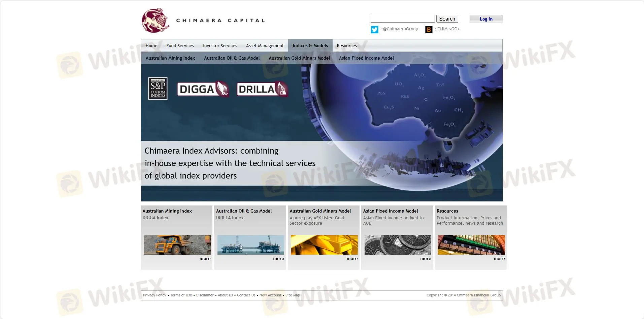Open the Indices & Models menu tab
This screenshot has width=644, height=319.
point(310,45)
